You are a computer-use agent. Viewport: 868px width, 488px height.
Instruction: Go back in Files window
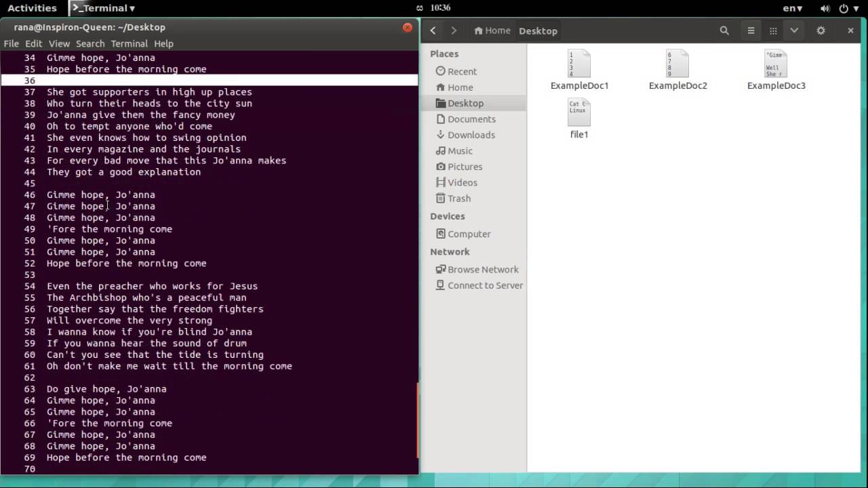(x=433, y=30)
